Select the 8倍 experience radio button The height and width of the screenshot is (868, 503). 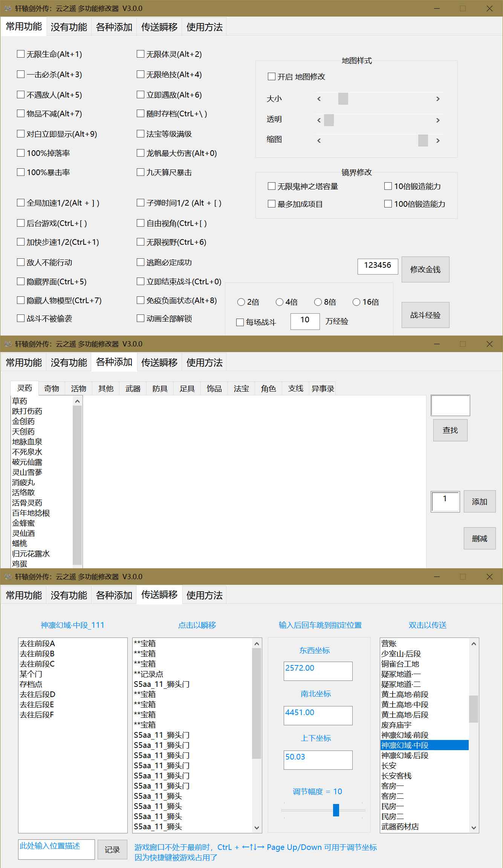tap(318, 302)
